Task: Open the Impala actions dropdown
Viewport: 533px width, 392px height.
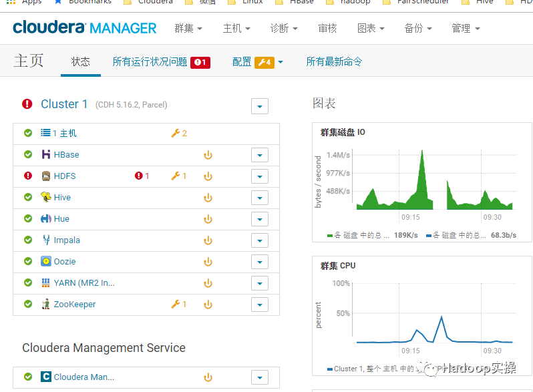Action: (x=260, y=240)
